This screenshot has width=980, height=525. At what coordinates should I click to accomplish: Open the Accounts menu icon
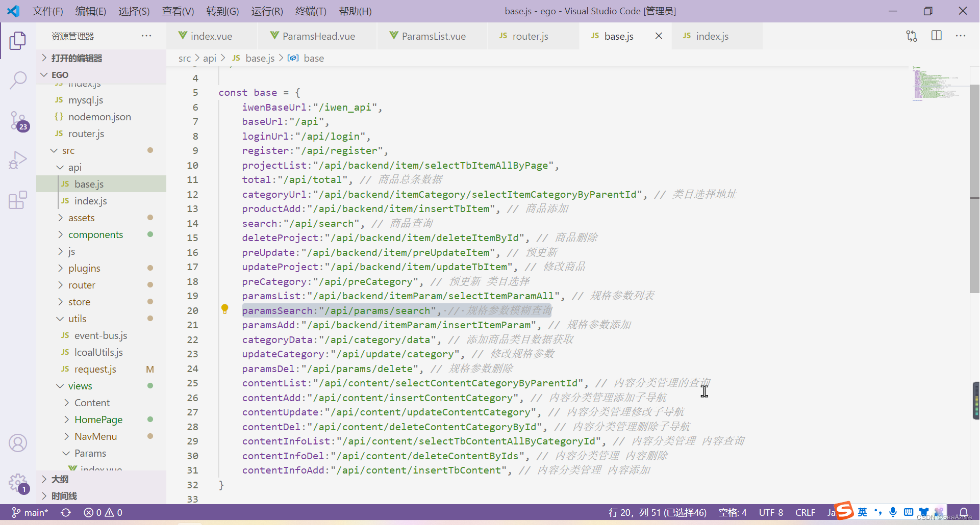pos(18,443)
